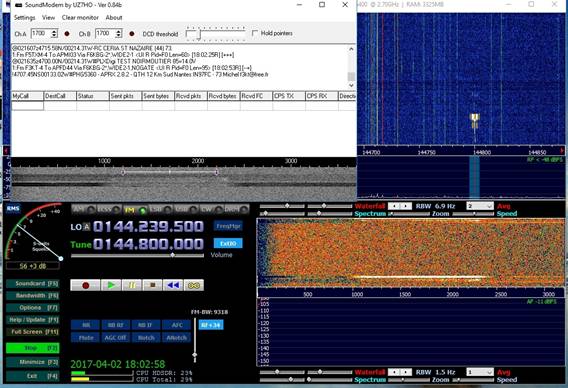Click the RF +34 gain button
This screenshot has width=568, height=388.
coord(211,325)
